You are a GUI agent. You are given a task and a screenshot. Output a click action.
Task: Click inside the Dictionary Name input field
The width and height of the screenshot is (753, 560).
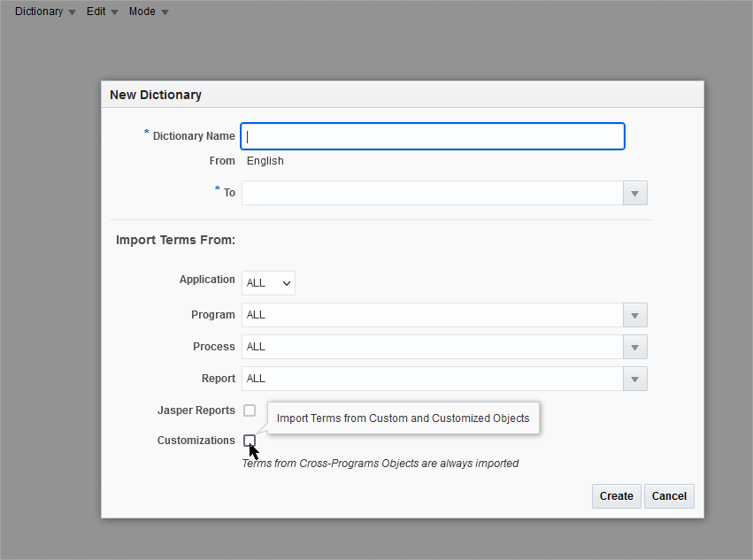click(432, 135)
